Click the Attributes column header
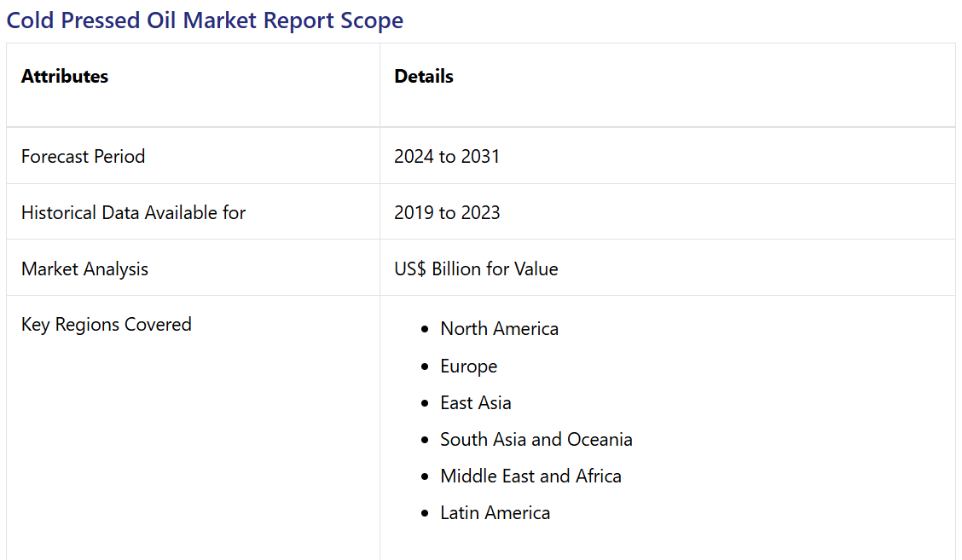 (65, 77)
